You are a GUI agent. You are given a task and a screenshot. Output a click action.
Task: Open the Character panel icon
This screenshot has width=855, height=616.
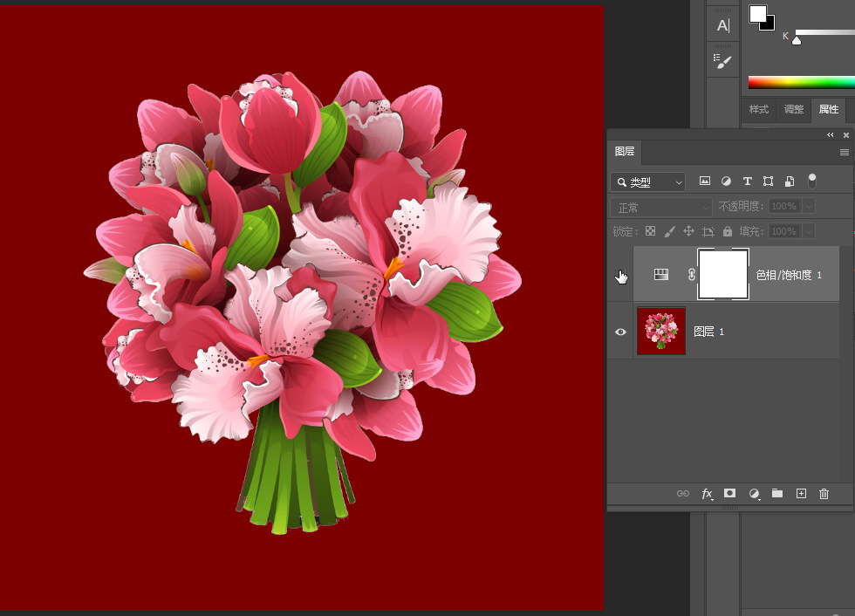coord(723,25)
